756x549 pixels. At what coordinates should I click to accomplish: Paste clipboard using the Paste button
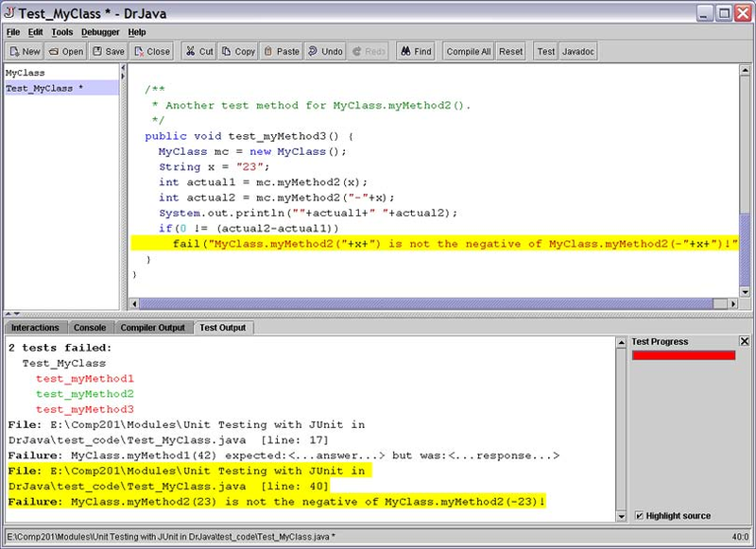(x=282, y=51)
